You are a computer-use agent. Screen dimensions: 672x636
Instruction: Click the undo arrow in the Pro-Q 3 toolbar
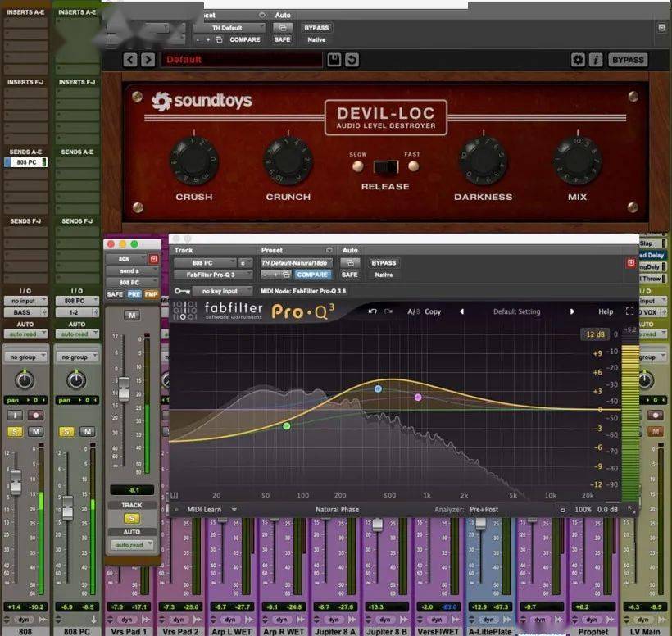[373, 311]
